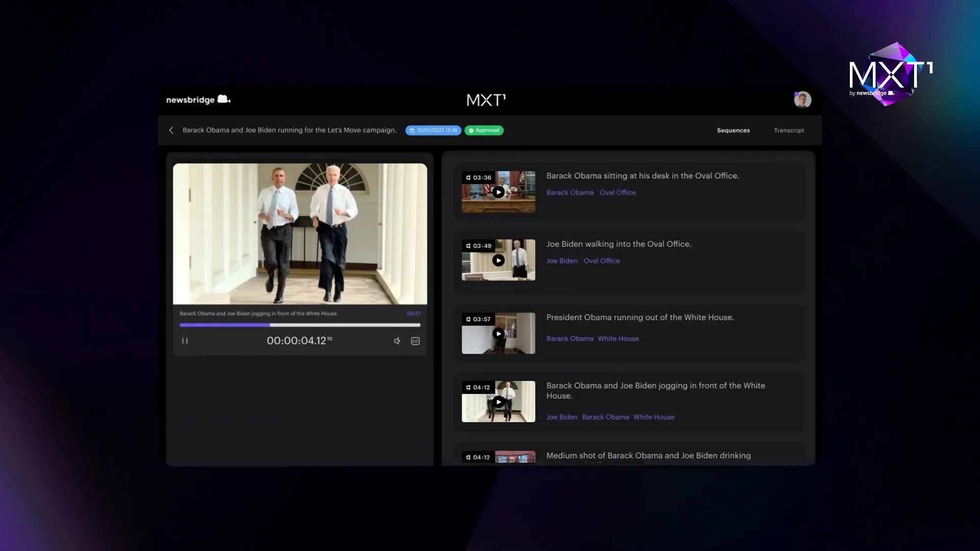Image resolution: width=980 pixels, height=551 pixels.
Task: Click the Approved status badge
Action: [x=484, y=131]
